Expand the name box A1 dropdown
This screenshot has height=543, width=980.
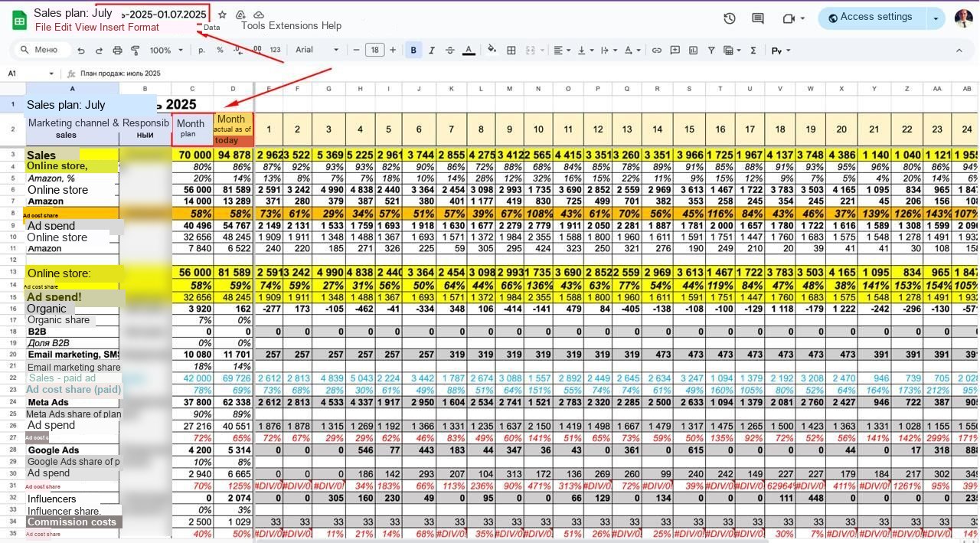point(52,74)
